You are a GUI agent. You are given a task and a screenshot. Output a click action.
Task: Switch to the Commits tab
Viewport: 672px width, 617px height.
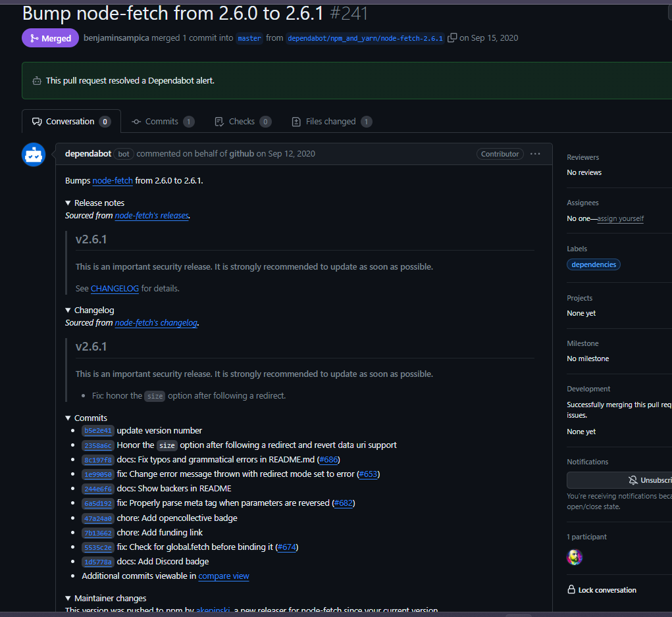click(x=163, y=122)
